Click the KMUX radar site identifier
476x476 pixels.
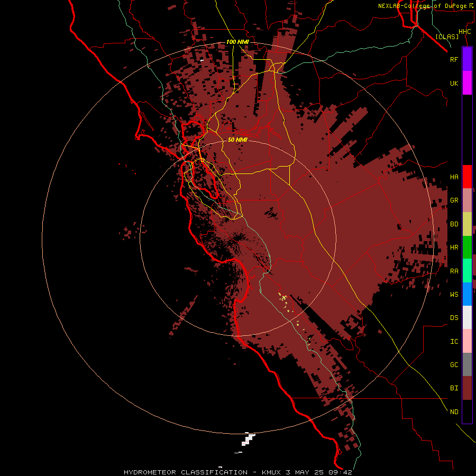(x=271, y=472)
